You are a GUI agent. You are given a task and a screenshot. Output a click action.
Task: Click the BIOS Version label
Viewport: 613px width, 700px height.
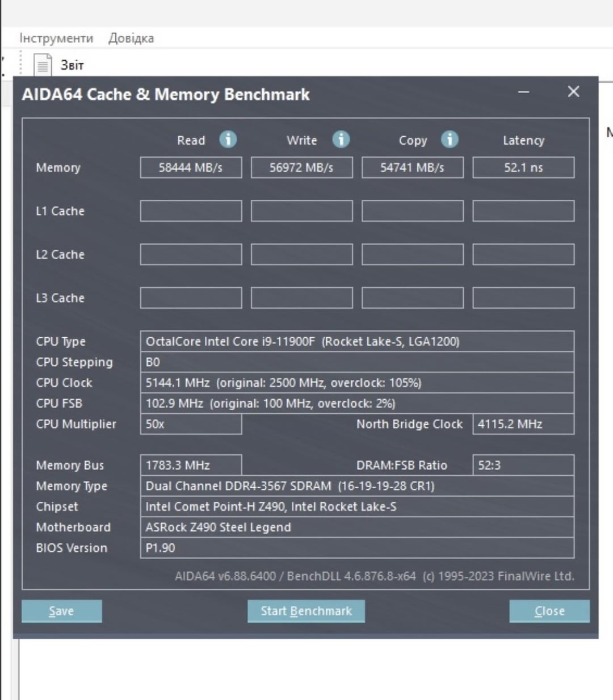pos(72,548)
